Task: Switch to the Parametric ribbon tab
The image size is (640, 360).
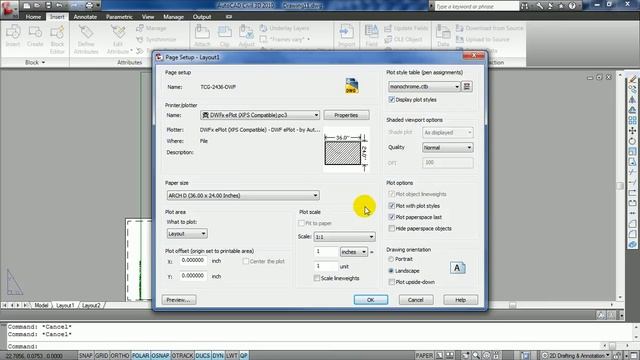Action: [119, 17]
